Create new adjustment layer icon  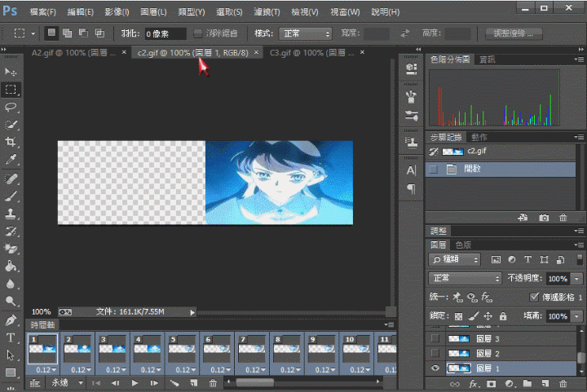click(509, 383)
